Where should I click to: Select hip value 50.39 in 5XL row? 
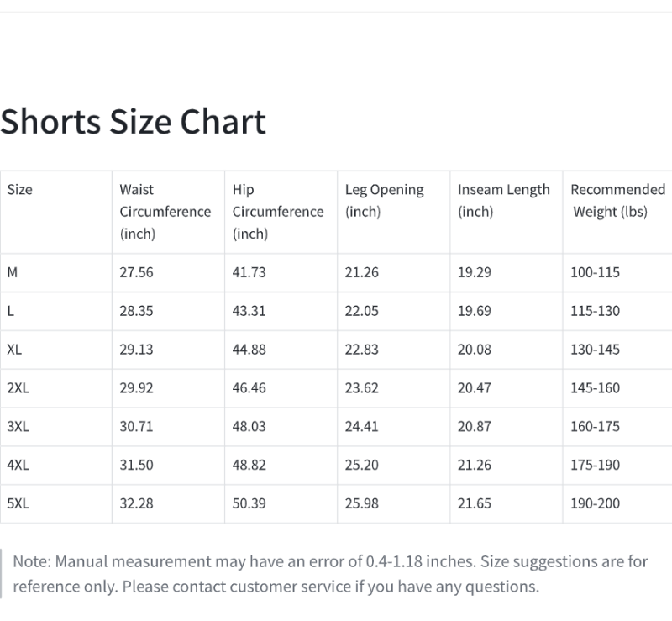click(249, 503)
